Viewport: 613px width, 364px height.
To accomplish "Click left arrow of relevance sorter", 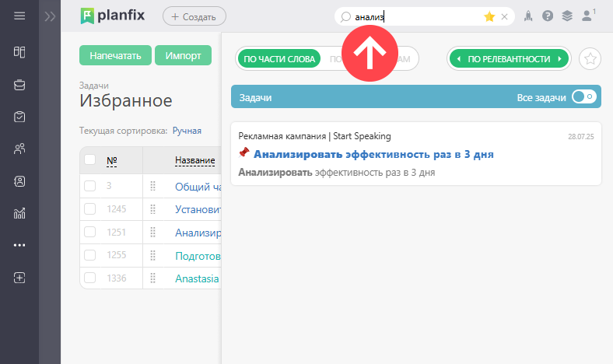I will [x=458, y=59].
